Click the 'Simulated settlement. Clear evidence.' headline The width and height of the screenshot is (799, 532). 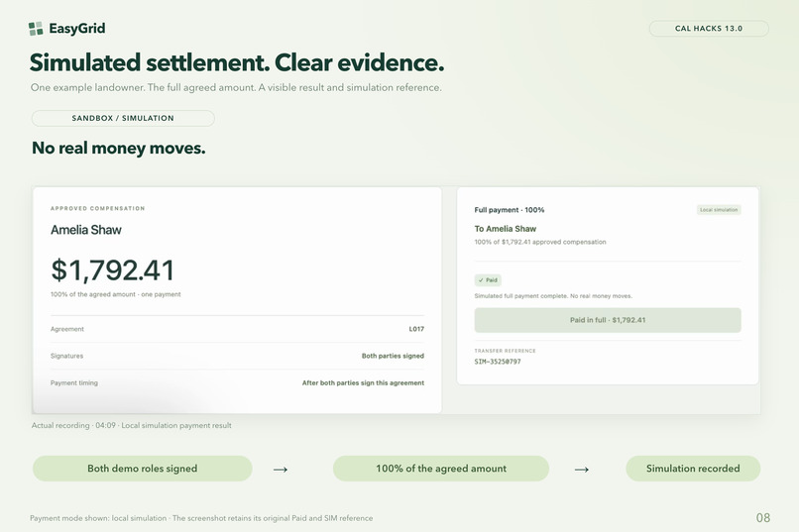pos(237,62)
